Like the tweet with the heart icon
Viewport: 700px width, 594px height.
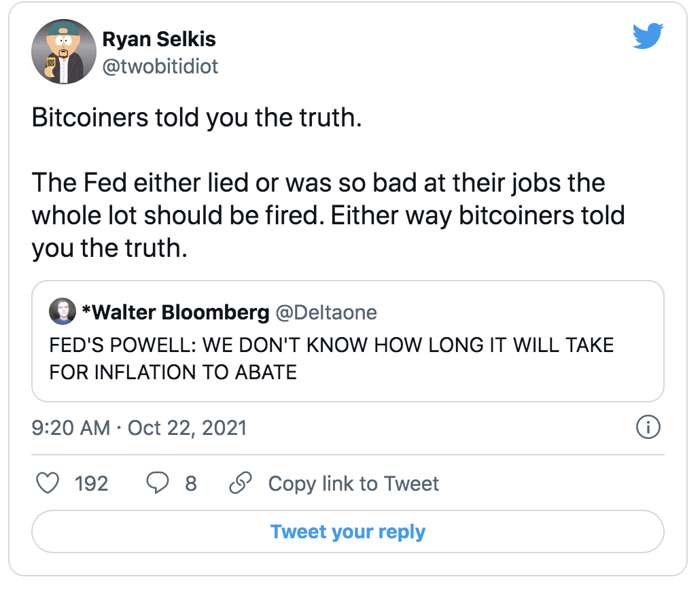47,483
